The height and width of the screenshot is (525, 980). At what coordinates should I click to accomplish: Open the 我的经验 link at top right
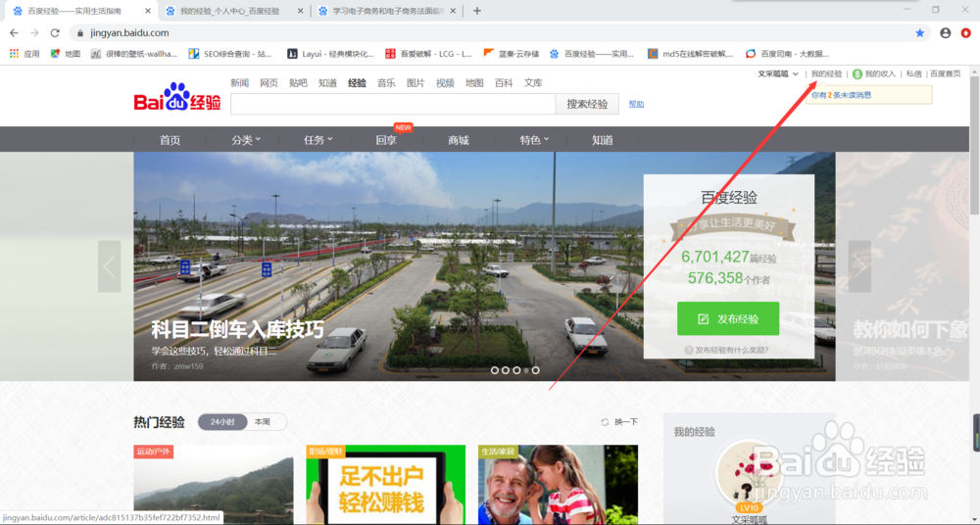tap(826, 73)
